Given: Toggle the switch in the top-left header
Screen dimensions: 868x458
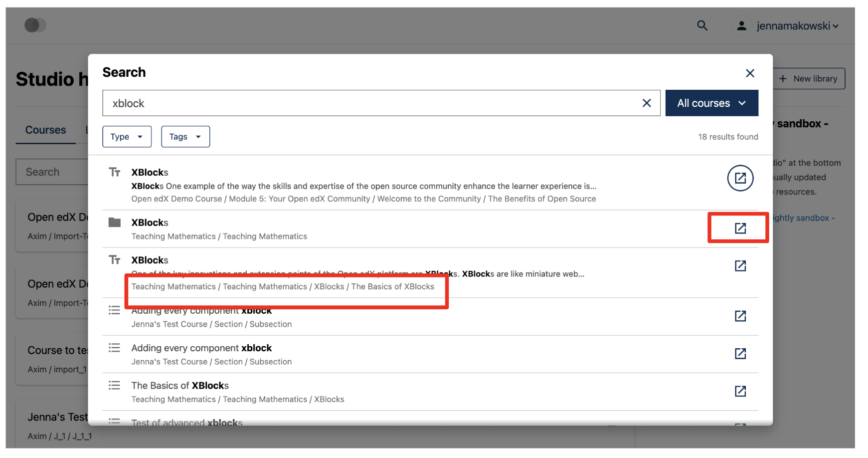Looking at the screenshot, I should click(35, 25).
